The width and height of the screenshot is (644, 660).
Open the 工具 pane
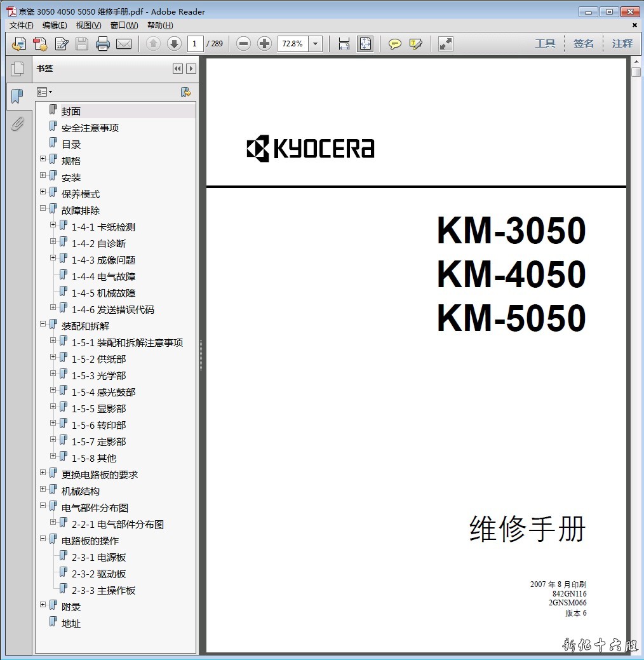tap(545, 44)
